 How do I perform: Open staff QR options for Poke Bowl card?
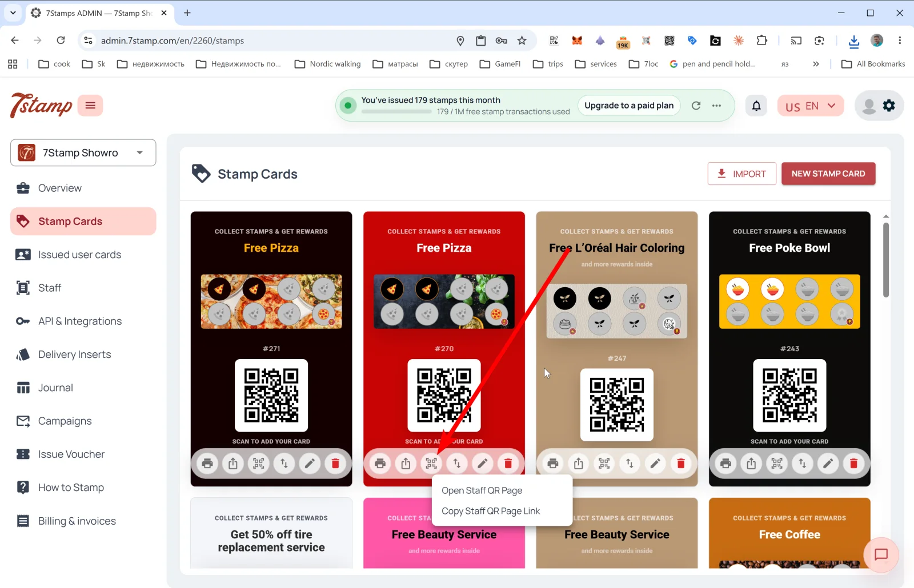pyautogui.click(x=777, y=464)
